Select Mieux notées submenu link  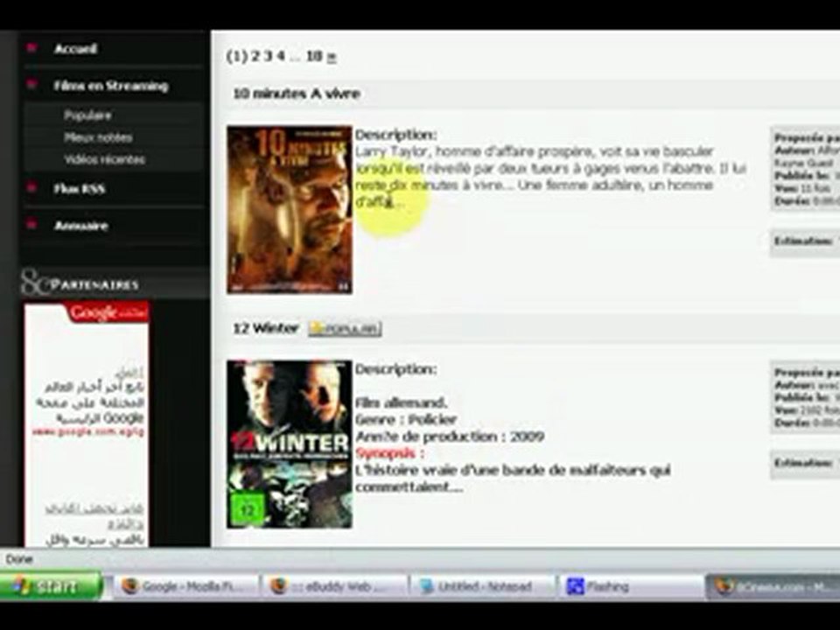(x=98, y=137)
